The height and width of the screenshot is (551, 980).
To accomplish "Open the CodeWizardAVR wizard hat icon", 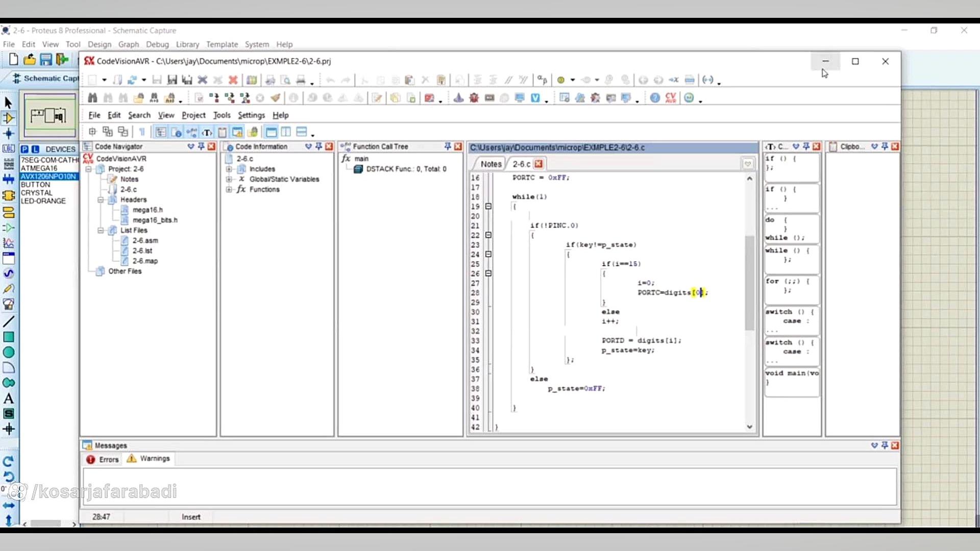I will 458,98.
